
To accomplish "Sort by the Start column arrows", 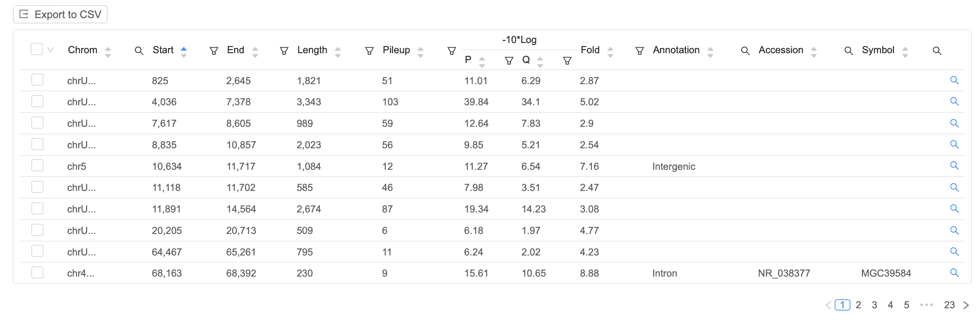I will [184, 52].
